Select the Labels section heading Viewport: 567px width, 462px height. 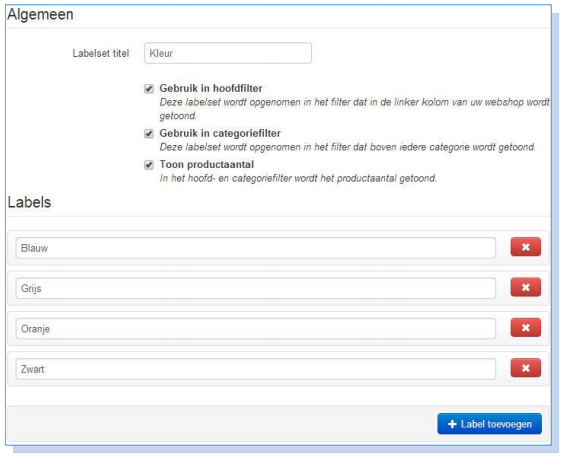coord(29,202)
